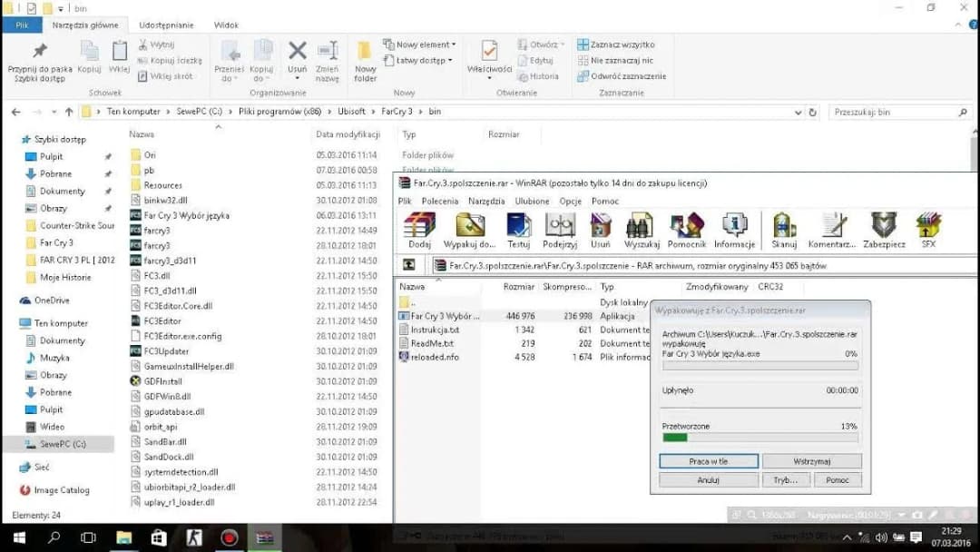Go up one level in WinRAR archive

409,265
